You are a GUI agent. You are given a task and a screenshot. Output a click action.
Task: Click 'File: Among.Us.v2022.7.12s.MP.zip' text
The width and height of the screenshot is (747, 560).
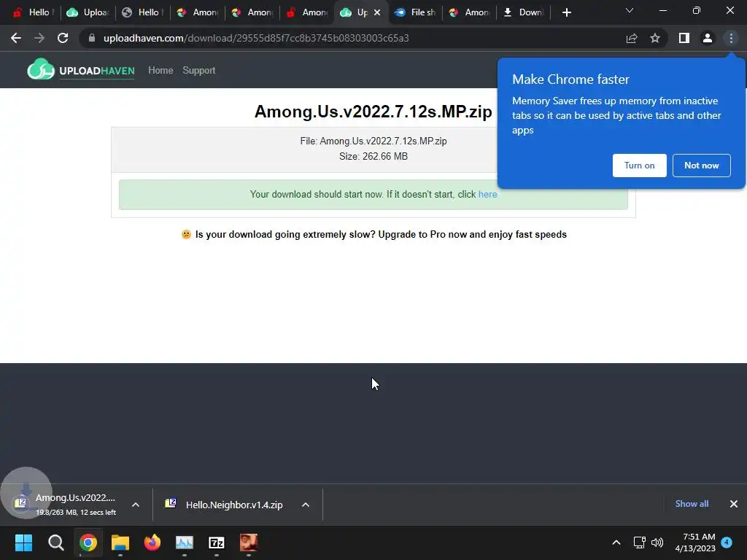(373, 141)
